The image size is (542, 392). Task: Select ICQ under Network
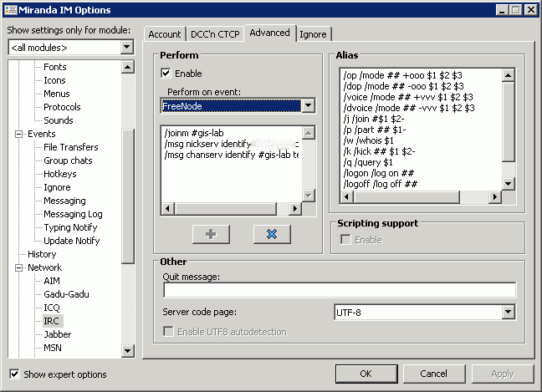tap(52, 308)
